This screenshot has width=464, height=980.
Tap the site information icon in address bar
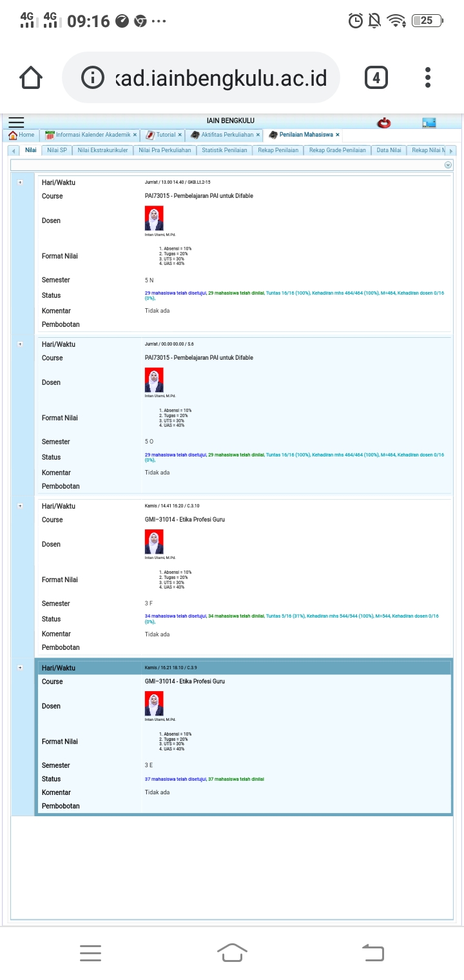93,78
